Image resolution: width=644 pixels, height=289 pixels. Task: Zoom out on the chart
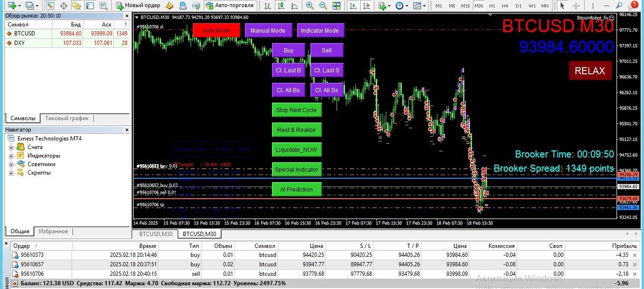pyautogui.click(x=323, y=5)
